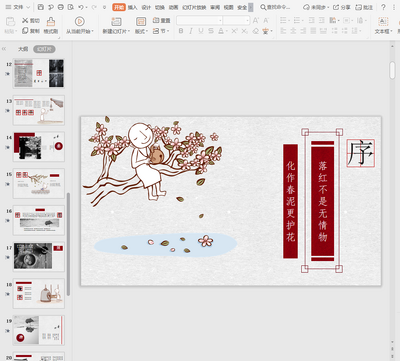The image size is (400, 361).
Task: Click the 剪切 (Cut) scissors button
Action: (x=31, y=21)
